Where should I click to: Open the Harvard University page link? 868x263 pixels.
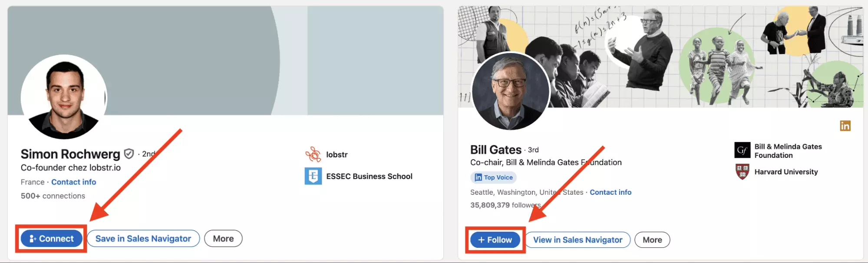coord(786,172)
